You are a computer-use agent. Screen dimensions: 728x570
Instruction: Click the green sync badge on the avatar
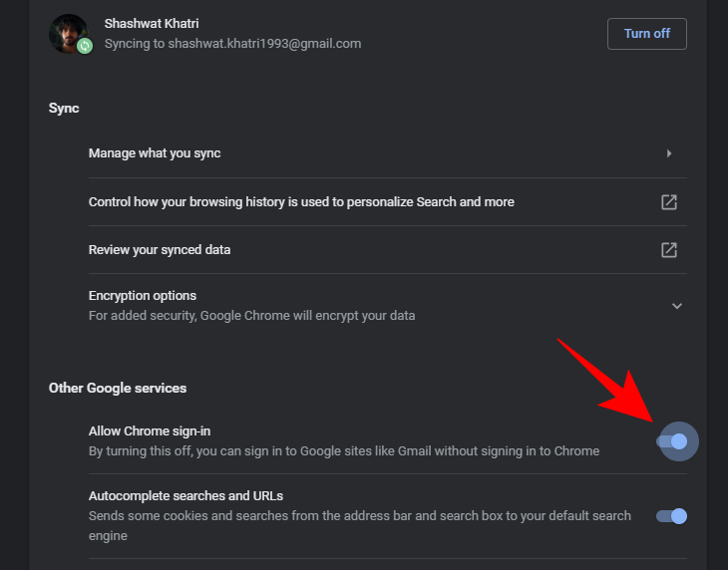(85, 46)
